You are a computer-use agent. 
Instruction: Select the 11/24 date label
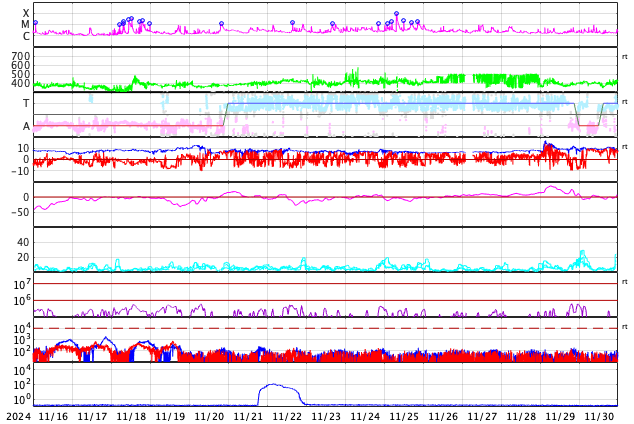365,416
